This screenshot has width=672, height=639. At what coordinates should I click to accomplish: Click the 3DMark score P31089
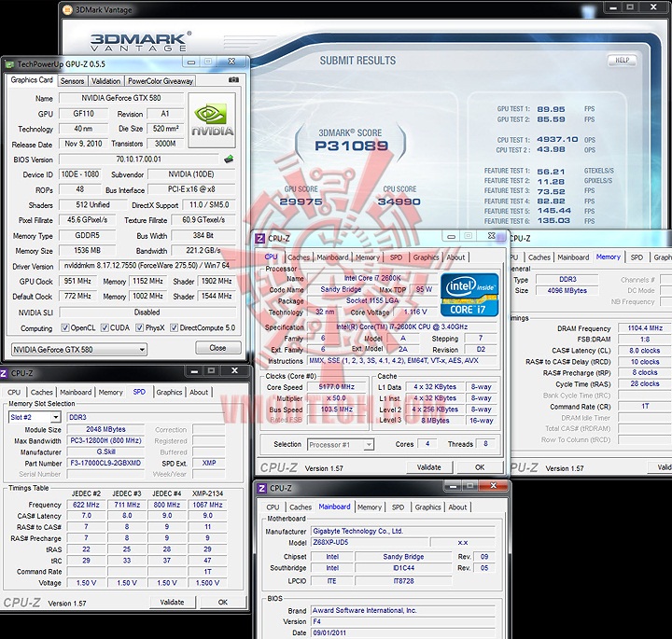pyautogui.click(x=352, y=146)
